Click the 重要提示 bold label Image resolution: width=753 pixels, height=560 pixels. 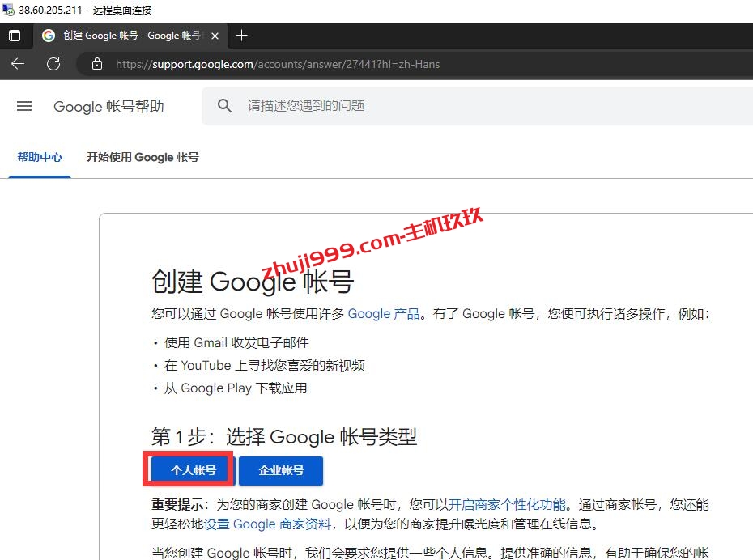tap(177, 505)
